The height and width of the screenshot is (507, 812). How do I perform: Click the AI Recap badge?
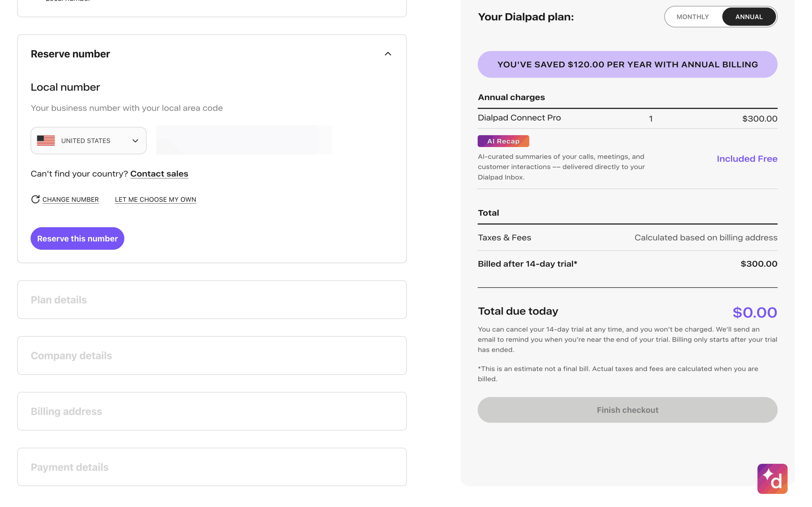(x=503, y=141)
